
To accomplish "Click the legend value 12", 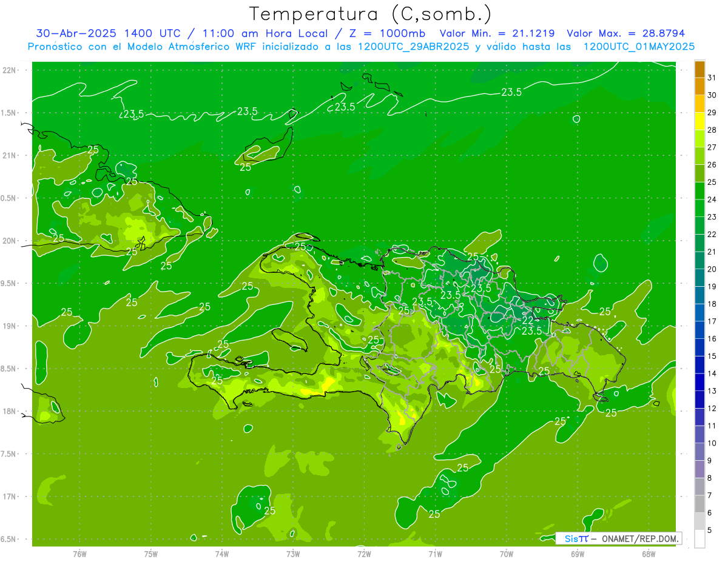I will (x=712, y=408).
